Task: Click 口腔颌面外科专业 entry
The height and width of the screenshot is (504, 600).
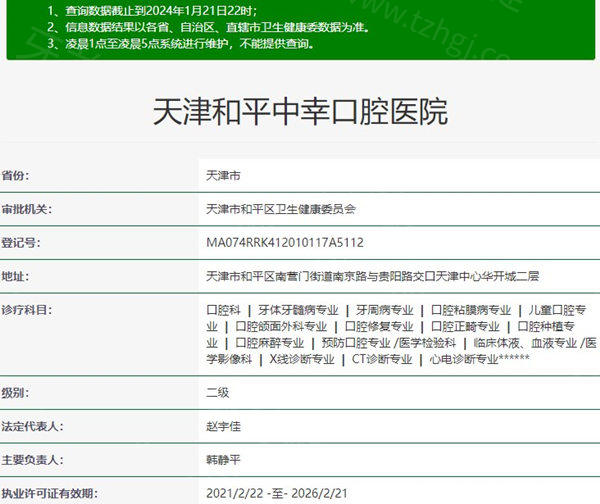Action: click(281, 326)
